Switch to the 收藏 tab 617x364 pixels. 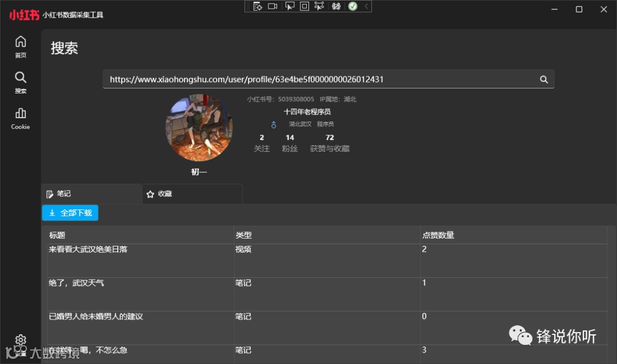click(193, 194)
